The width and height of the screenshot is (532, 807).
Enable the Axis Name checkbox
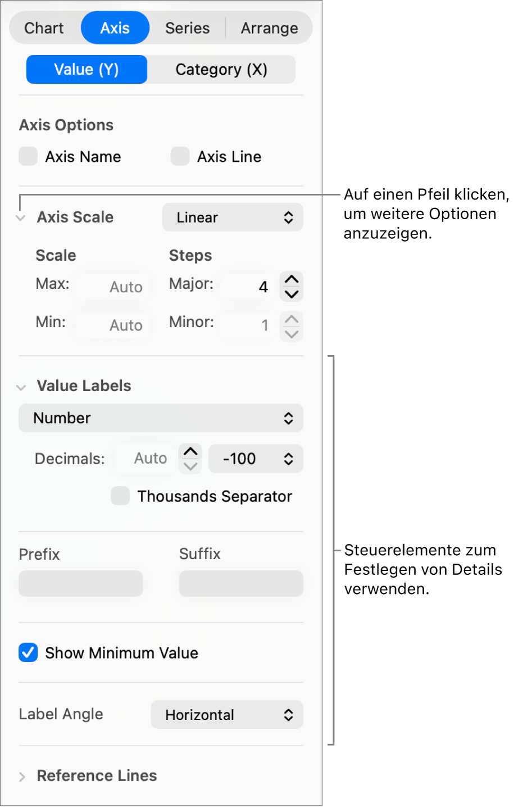pos(28,156)
